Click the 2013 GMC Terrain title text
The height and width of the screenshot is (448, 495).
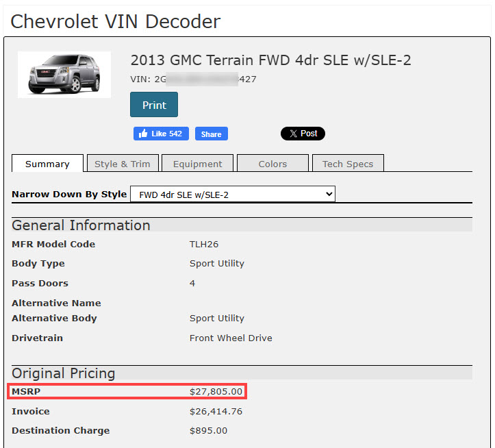(x=270, y=60)
